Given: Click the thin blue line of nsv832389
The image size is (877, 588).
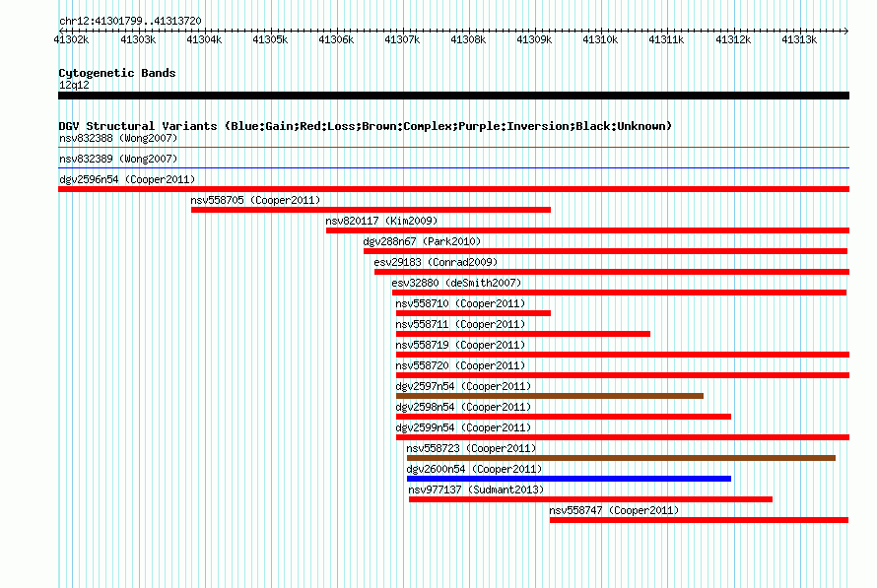Looking at the screenshot, I should point(453,167).
